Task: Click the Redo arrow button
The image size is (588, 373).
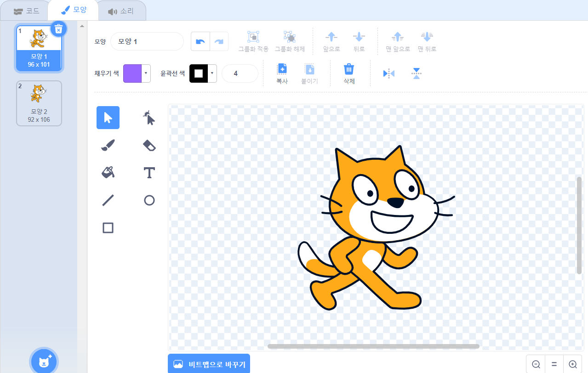Action: point(219,41)
